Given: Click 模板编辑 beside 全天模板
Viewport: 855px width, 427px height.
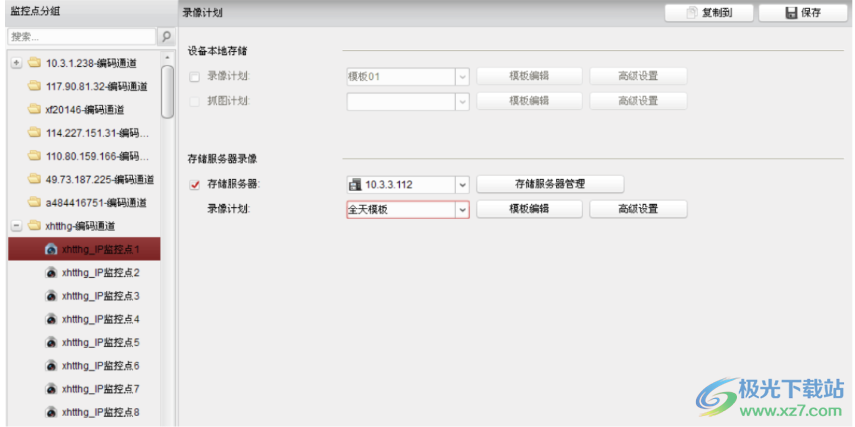Looking at the screenshot, I should (529, 209).
